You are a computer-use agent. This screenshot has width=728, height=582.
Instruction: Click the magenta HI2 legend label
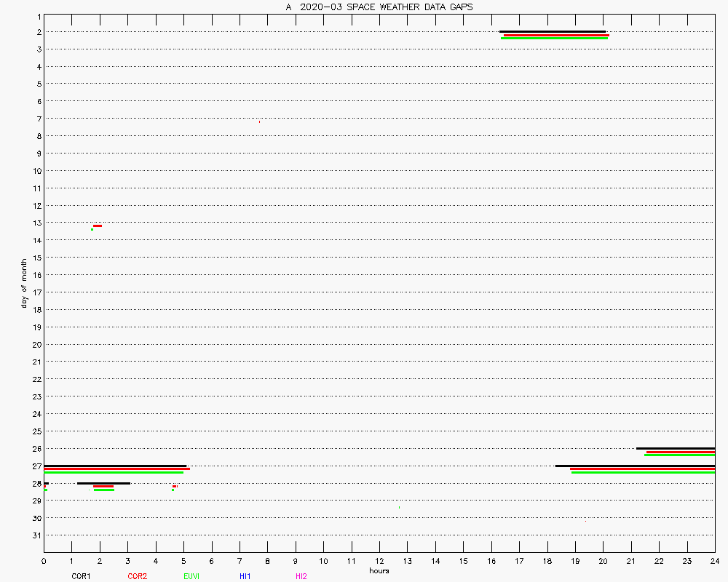pyautogui.click(x=301, y=576)
